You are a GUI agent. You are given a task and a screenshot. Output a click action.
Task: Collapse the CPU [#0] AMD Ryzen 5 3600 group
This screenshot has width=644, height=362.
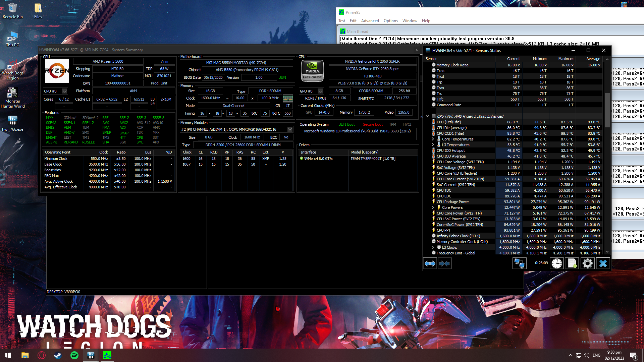[427, 116]
